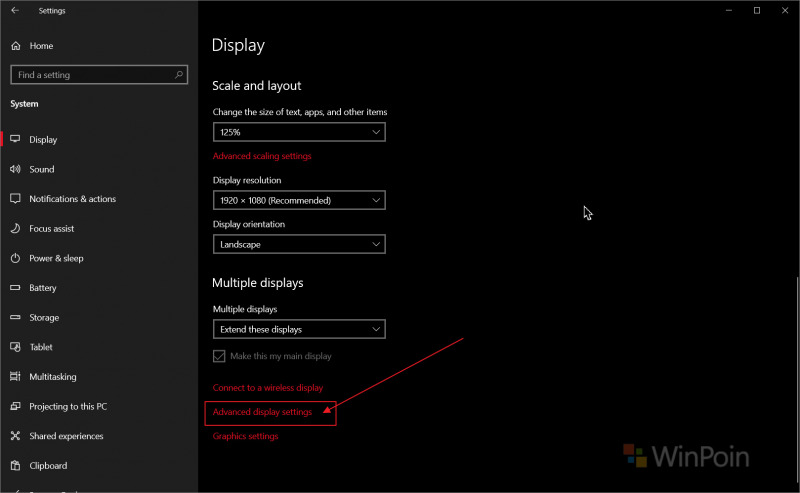Click the Notifications & actions icon
This screenshot has width=800, height=493.
tap(15, 199)
